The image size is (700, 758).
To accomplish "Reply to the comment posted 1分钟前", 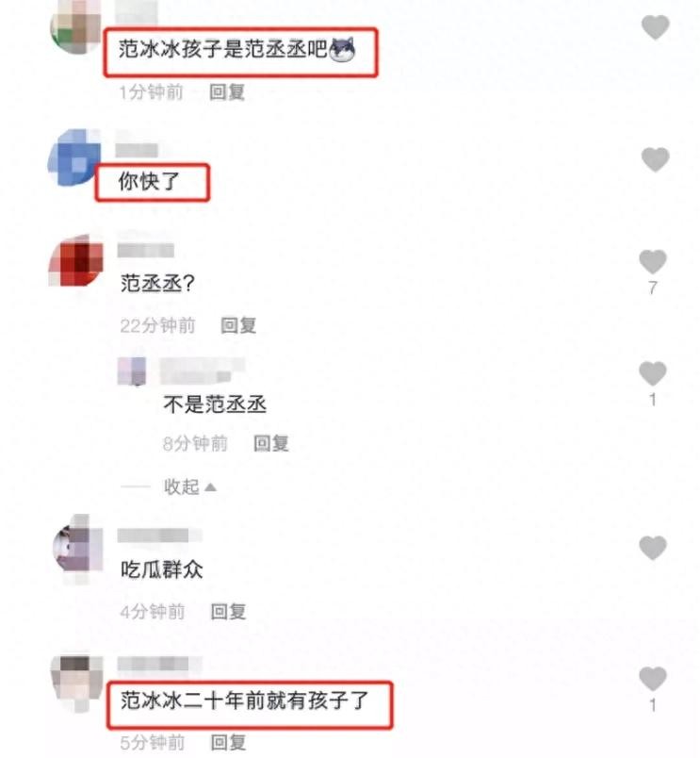I will [227, 91].
